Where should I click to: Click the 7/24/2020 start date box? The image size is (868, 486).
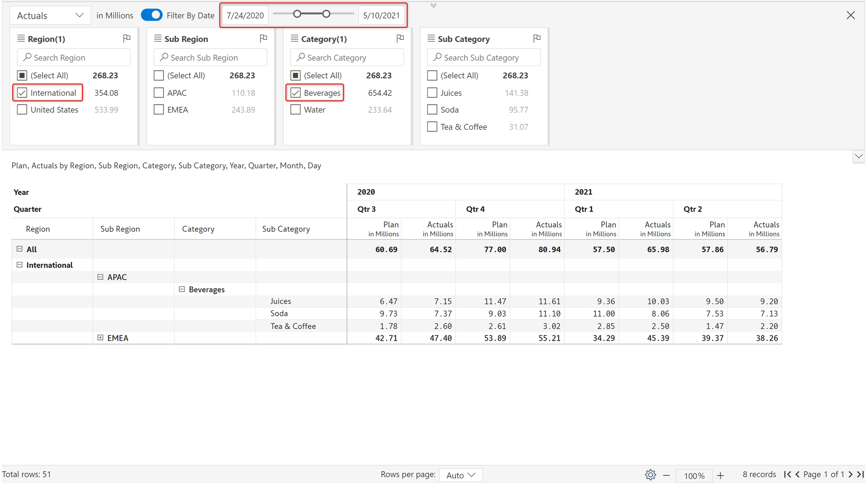click(245, 15)
